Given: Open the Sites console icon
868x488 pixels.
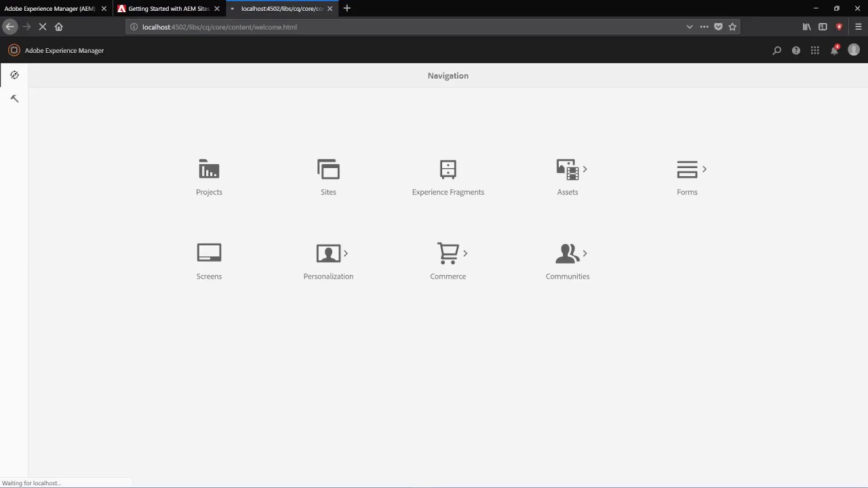Looking at the screenshot, I should click(328, 169).
